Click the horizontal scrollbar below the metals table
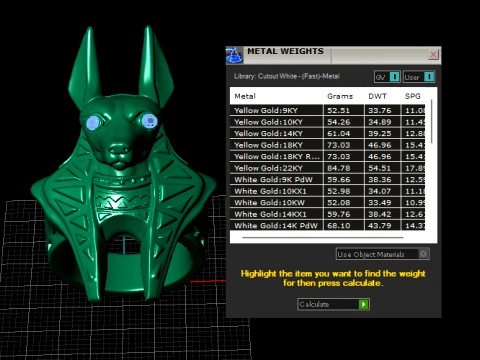 (x=323, y=238)
